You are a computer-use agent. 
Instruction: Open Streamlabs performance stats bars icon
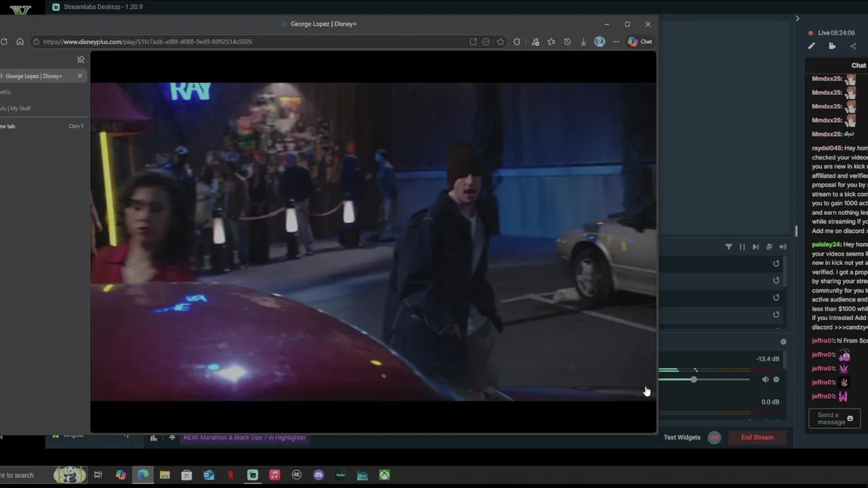coord(154,438)
